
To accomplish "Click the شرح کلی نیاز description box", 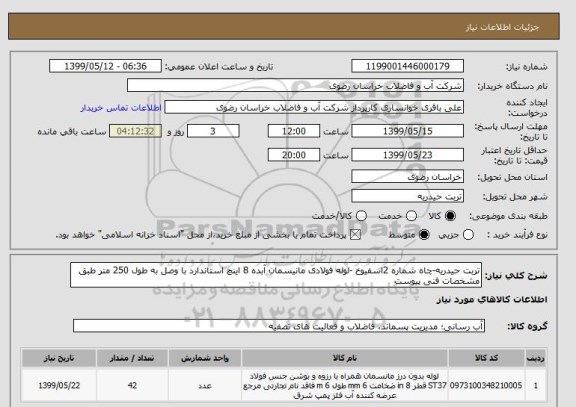I will (276, 275).
